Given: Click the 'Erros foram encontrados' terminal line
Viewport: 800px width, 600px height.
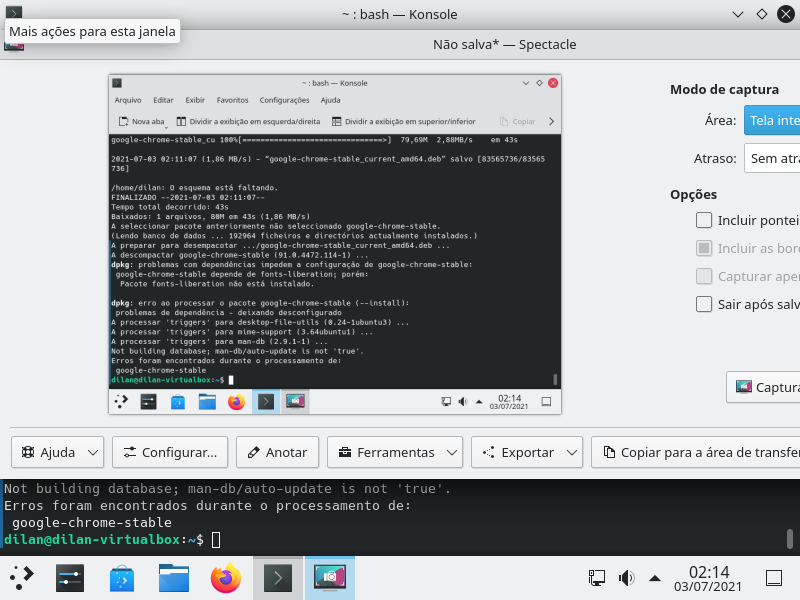Looking at the screenshot, I should pos(207,506).
